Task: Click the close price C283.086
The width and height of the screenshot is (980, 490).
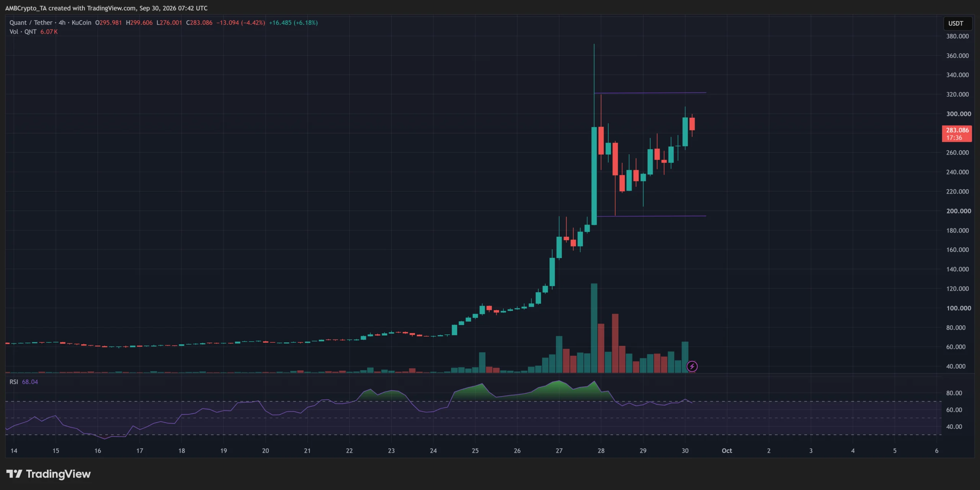Action: [x=199, y=23]
